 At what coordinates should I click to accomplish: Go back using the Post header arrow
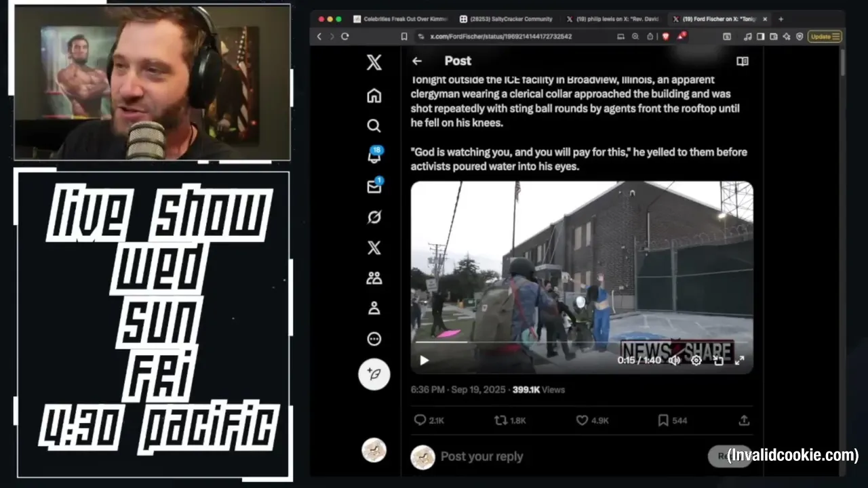[416, 61]
